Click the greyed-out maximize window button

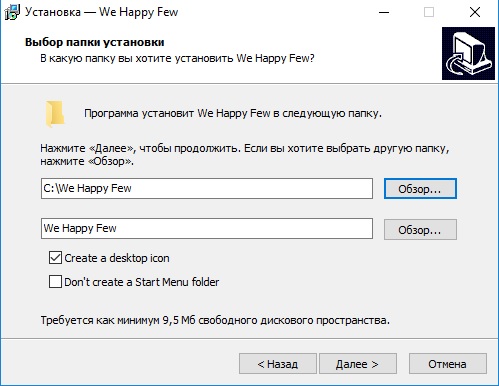[429, 12]
